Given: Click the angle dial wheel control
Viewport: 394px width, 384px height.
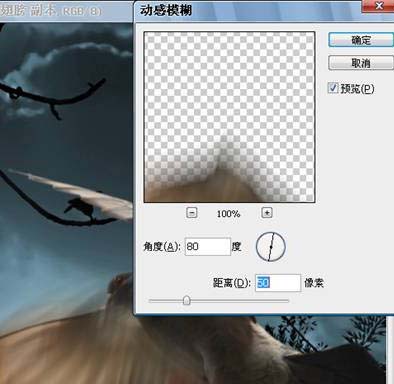Looking at the screenshot, I should [x=271, y=247].
